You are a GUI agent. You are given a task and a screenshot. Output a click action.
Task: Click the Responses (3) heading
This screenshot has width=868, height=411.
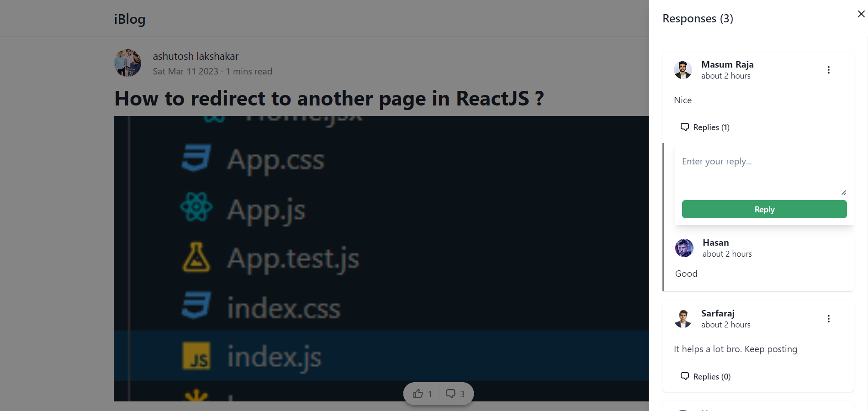click(x=698, y=19)
